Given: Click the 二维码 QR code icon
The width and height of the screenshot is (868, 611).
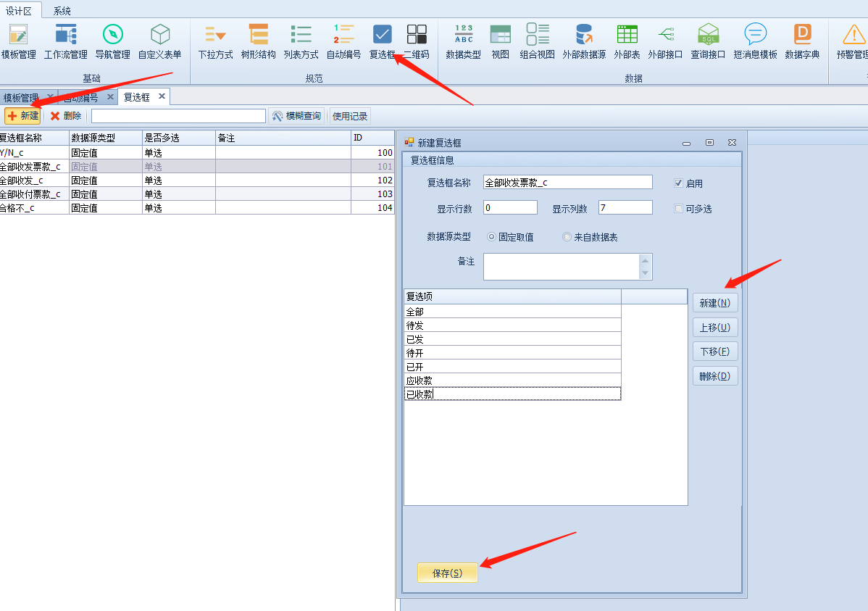Looking at the screenshot, I should [417, 34].
